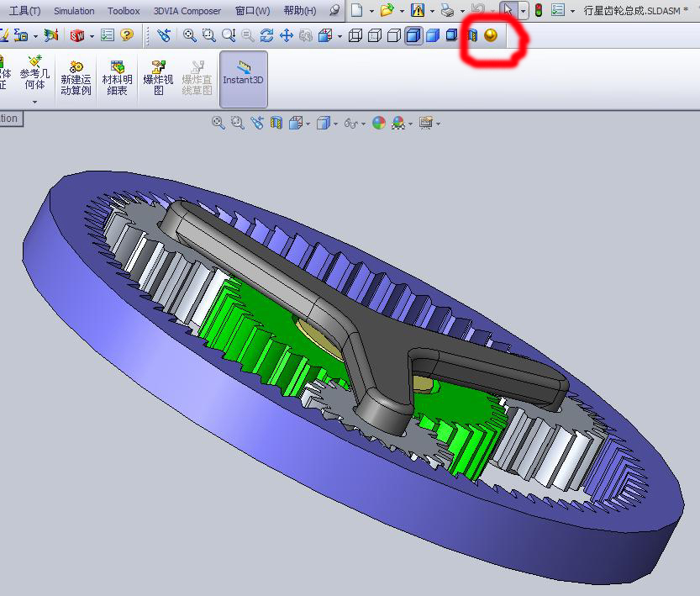Screen dimensions: 700x596
Task: Click the yellow question mark help icon
Action: tap(127, 34)
